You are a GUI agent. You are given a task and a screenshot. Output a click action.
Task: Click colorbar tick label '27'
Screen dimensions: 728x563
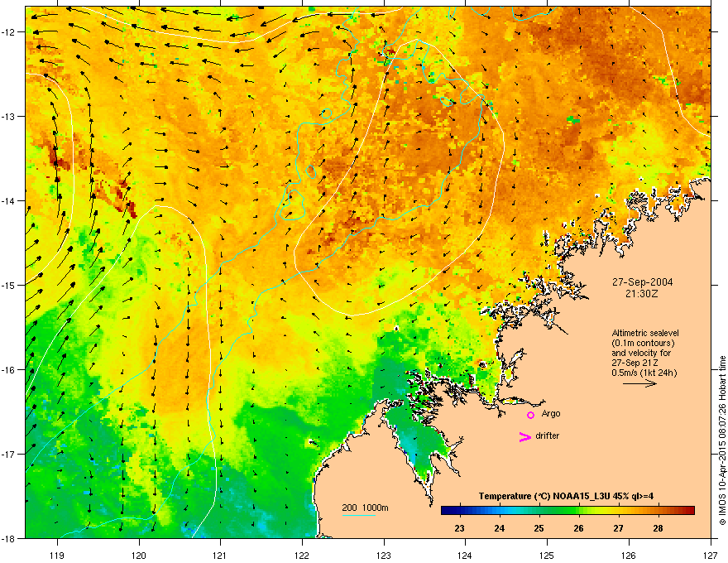[618, 528]
